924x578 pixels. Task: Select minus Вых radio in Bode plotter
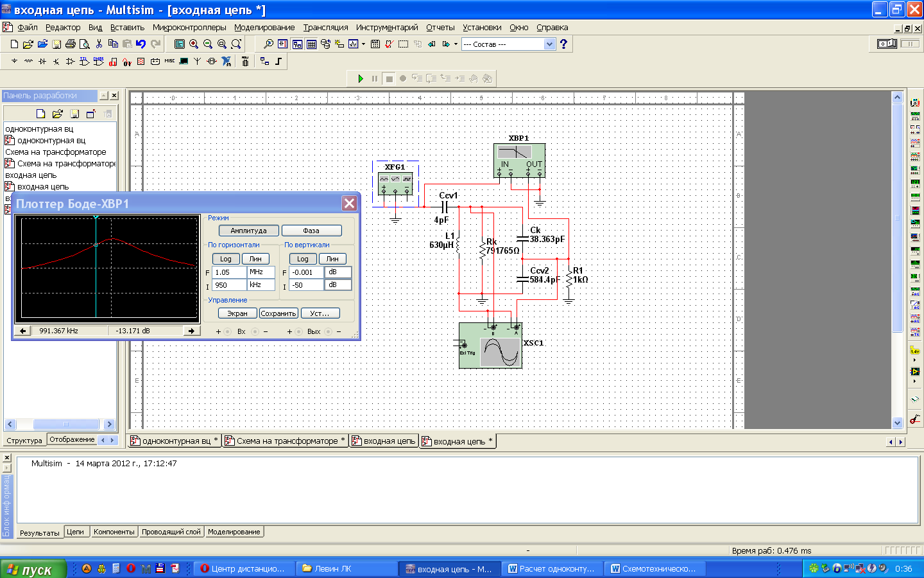328,332
